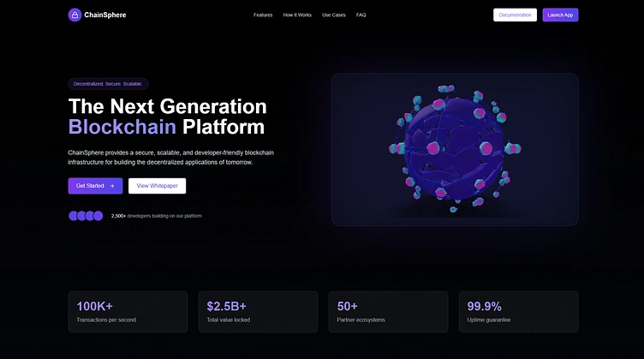
Task: Open the Use Cases nav link
Action: pos(333,15)
